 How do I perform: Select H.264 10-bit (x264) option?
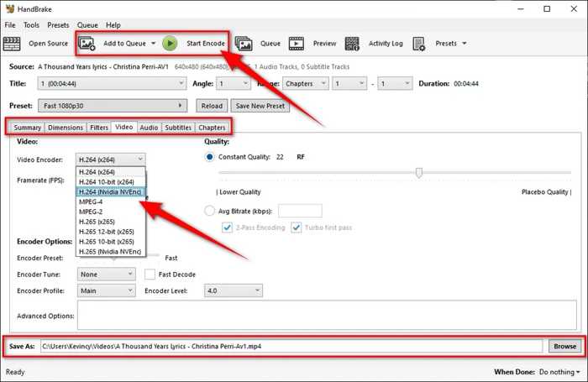click(x=111, y=182)
